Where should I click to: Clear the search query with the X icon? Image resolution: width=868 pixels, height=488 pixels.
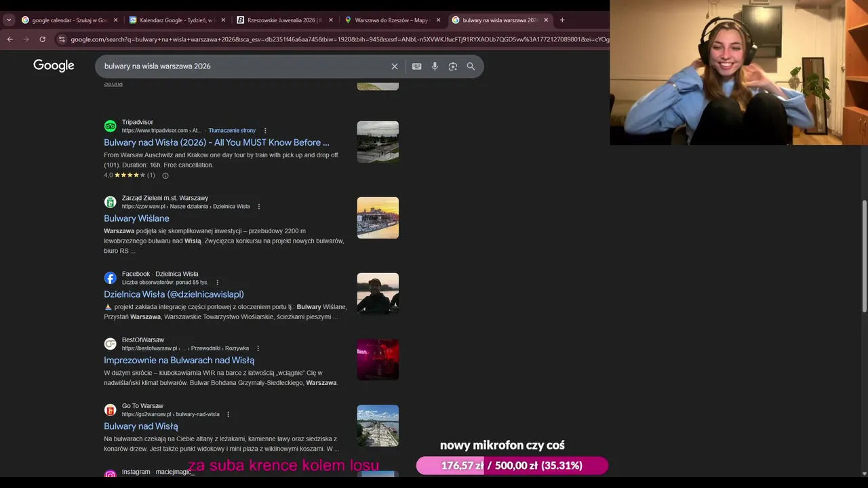[x=395, y=66]
